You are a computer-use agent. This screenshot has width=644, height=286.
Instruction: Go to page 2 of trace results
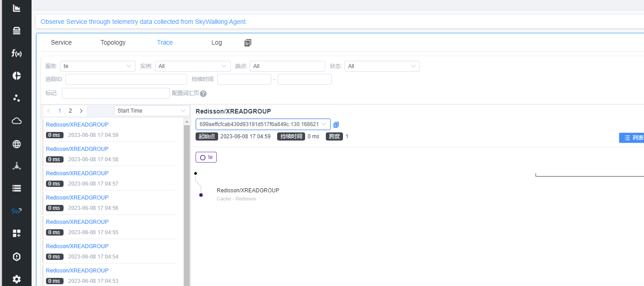click(70, 110)
